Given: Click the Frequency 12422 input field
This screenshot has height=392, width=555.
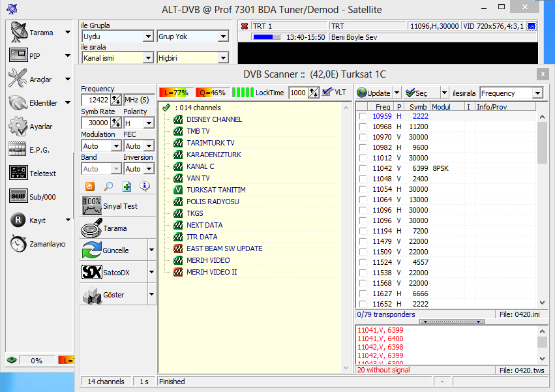Looking at the screenshot, I should tap(97, 100).
